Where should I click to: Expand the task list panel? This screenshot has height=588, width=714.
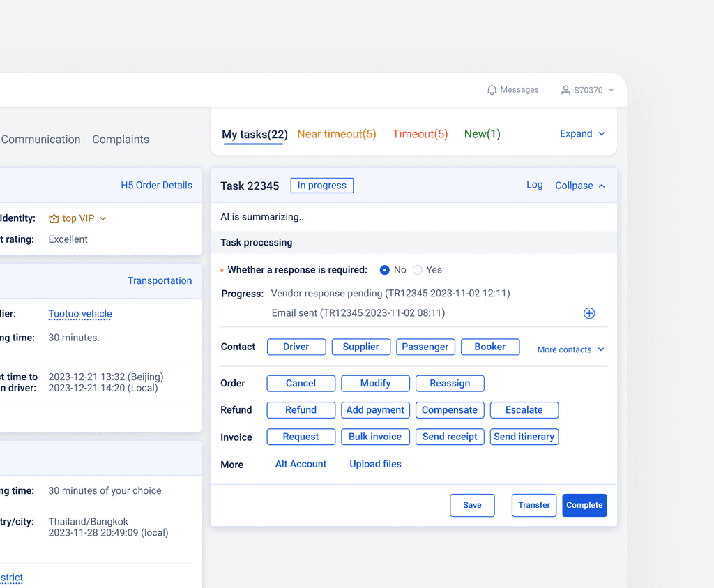[582, 134]
